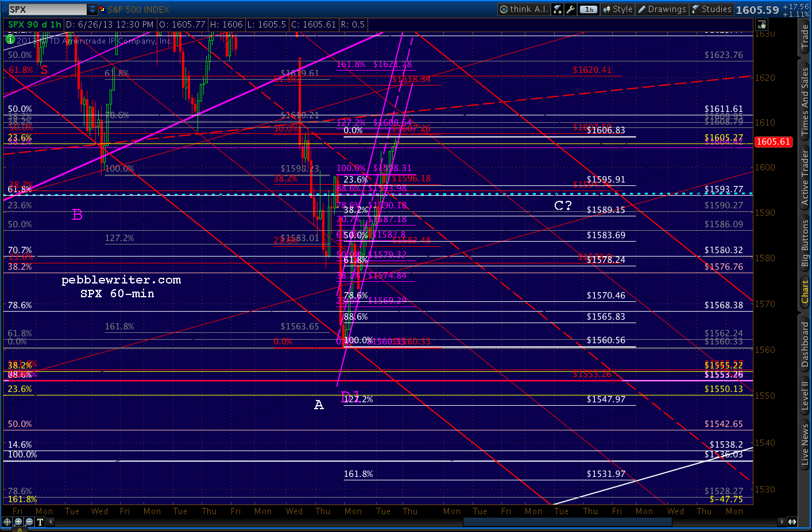Select the text tool T icon
The width and height of the screenshot is (812, 532).
pyautogui.click(x=40, y=522)
